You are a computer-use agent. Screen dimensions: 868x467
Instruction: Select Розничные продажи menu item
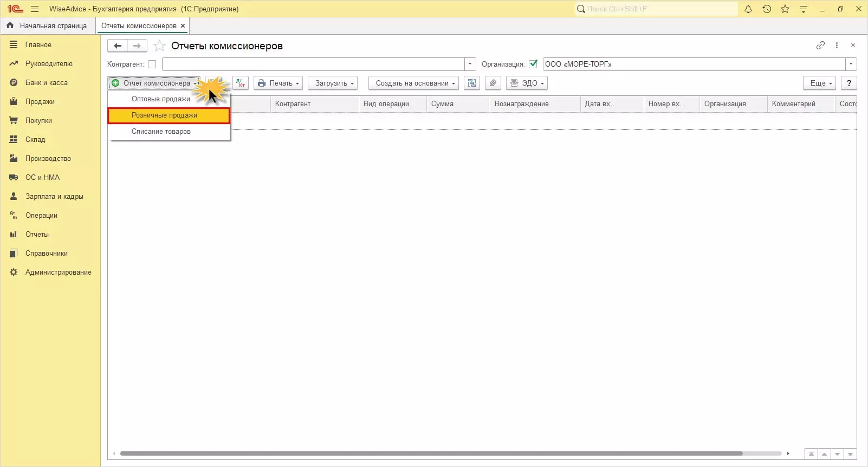[x=169, y=115]
